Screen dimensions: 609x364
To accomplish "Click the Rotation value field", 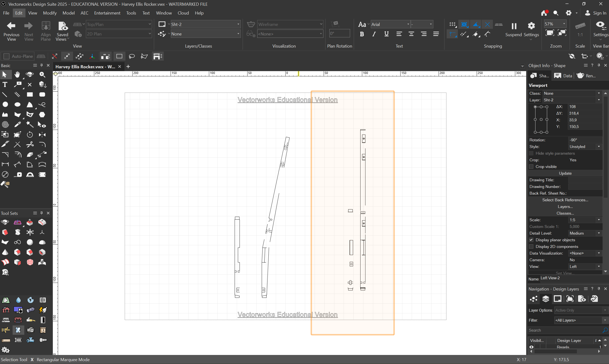I will (585, 140).
